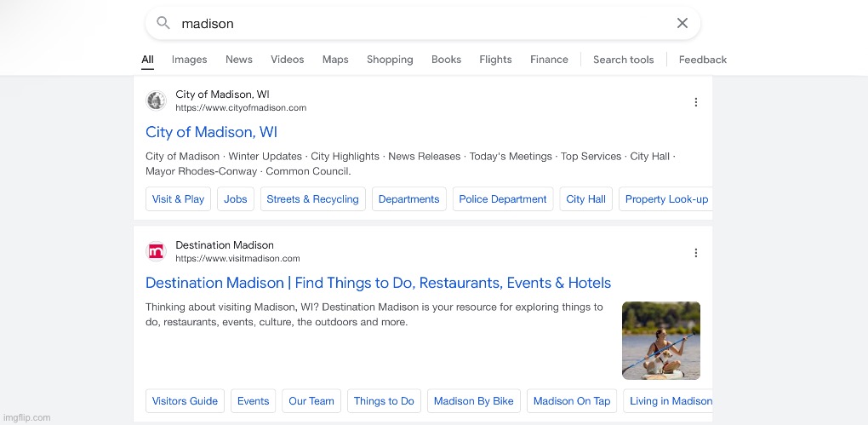Viewport: 868px width, 425px height.
Task: Open the Property Look-up sitelink
Action: (x=666, y=199)
